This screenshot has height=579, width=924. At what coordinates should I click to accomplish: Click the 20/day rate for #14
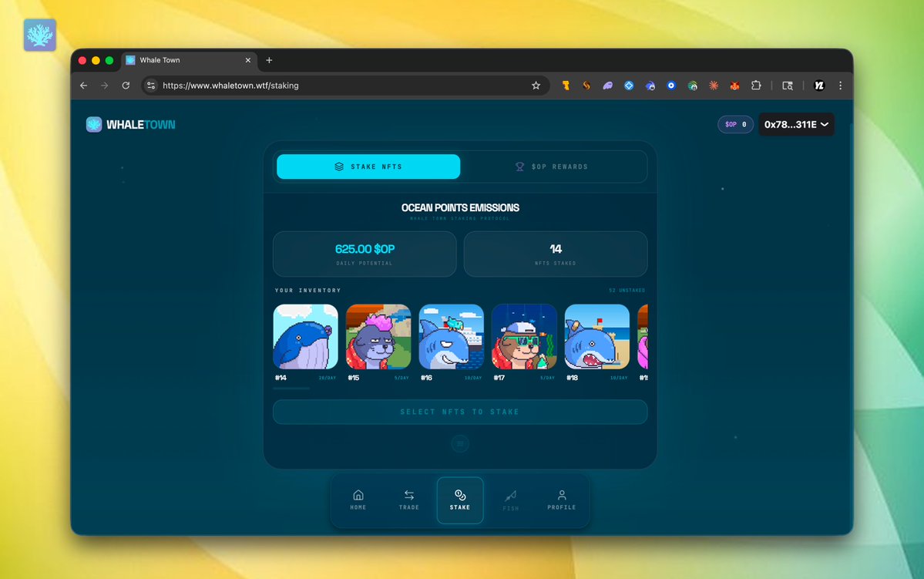(328, 378)
